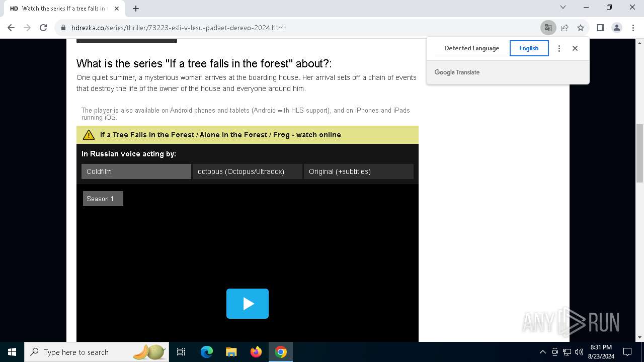
Task: Click the page vertical scrollbar thumb
Action: [x=639, y=153]
